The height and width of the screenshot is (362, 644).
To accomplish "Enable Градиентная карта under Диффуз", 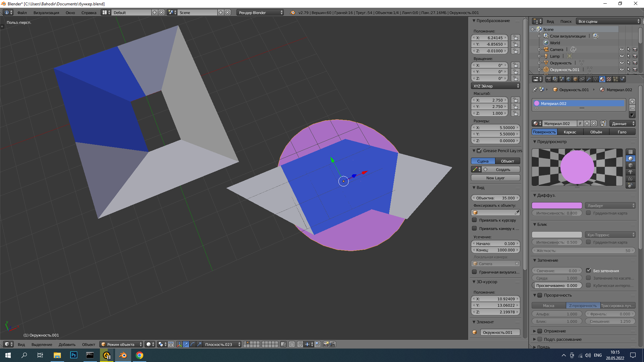I will coord(588,213).
